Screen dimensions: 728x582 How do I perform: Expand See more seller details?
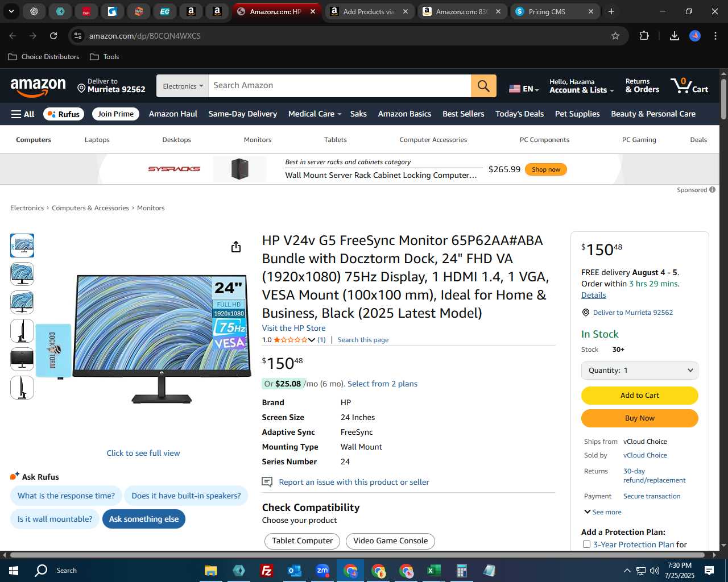tap(602, 512)
